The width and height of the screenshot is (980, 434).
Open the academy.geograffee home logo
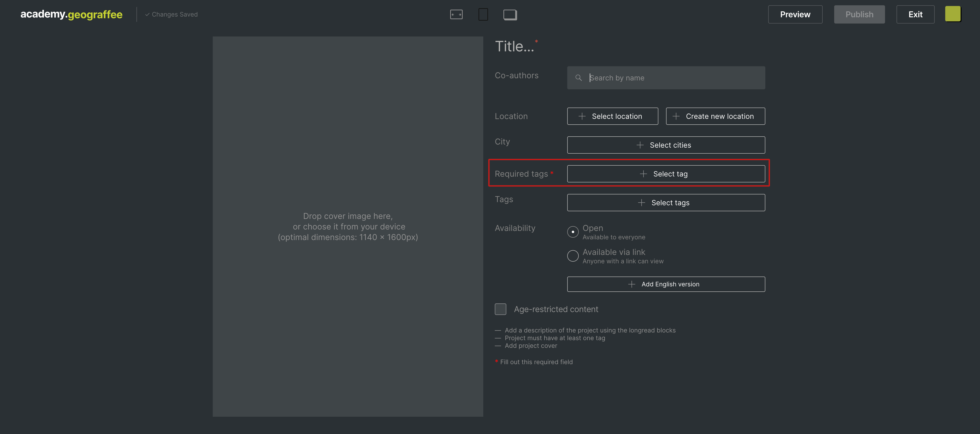[71, 14]
